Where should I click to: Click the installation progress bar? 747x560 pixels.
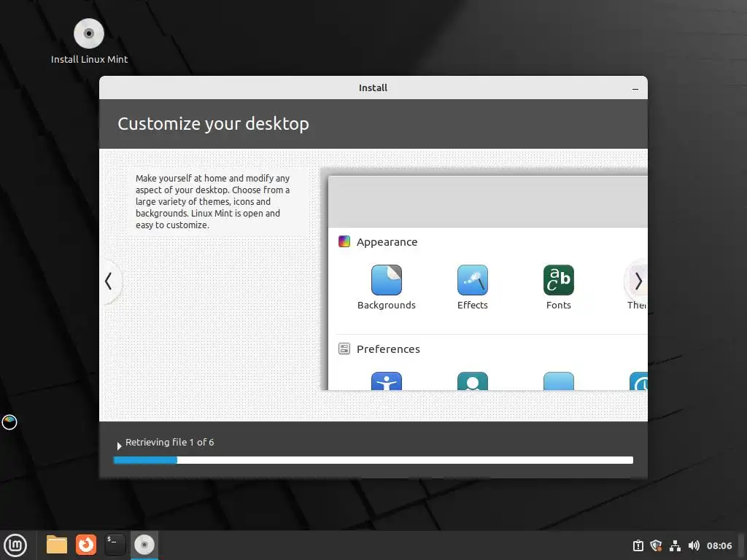(373, 460)
